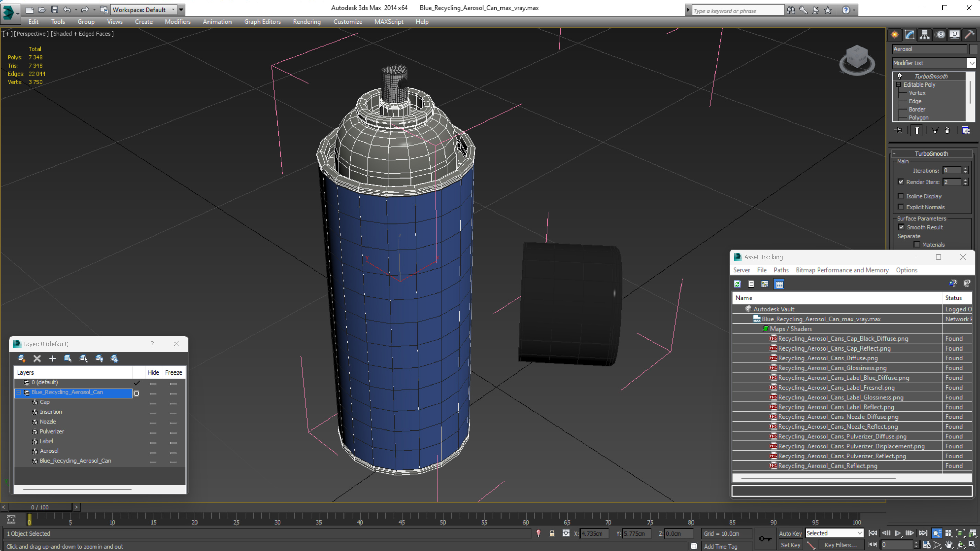980x551 pixels.
Task: Click Go to End playback button
Action: [923, 533]
